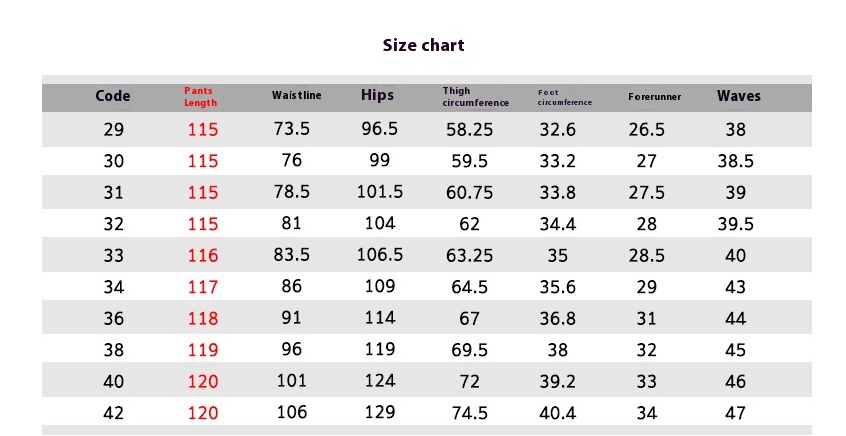Click foot circumference value 35.6
Viewport: 846px width, 436px height.
(x=558, y=287)
